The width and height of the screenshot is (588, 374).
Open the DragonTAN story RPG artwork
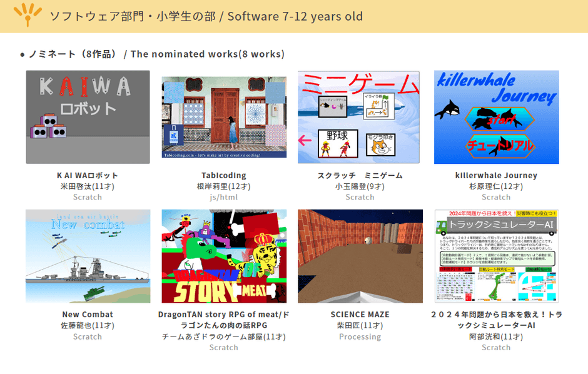click(x=223, y=255)
